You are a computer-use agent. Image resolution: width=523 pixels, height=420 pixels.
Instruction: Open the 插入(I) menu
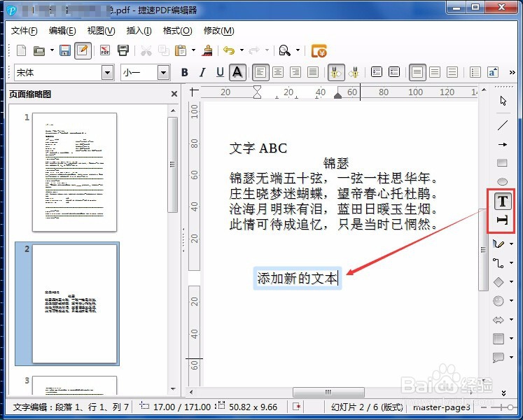click(139, 31)
